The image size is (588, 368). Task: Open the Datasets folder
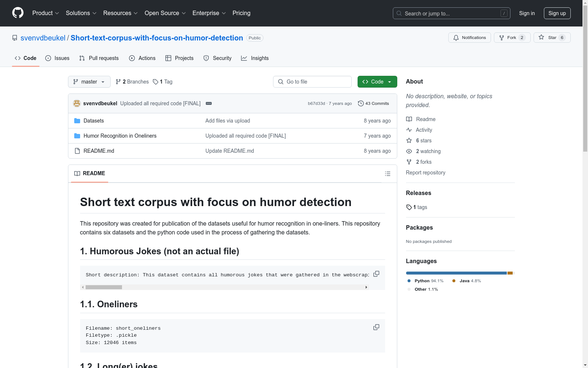point(94,121)
